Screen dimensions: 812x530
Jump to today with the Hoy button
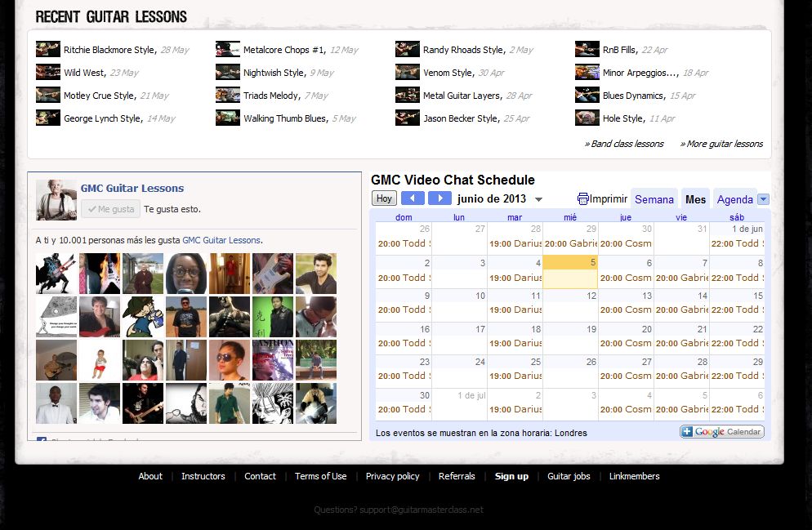click(x=384, y=198)
